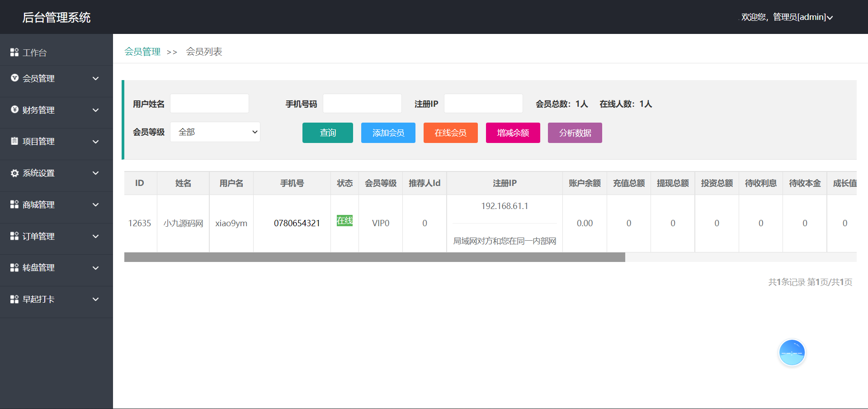This screenshot has width=868, height=409.
Task: Expand the 转盘管理 menu chevron
Action: (96, 268)
